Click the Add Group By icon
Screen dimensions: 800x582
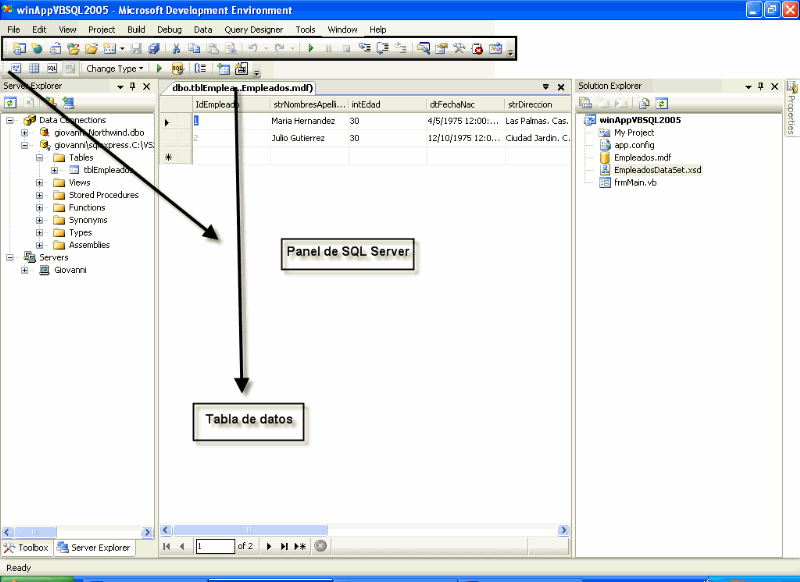(201, 68)
